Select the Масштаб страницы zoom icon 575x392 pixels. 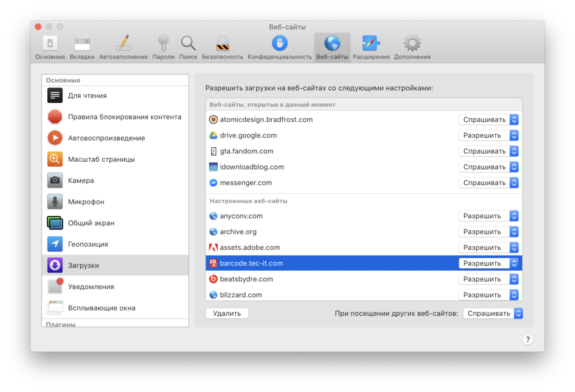click(55, 159)
